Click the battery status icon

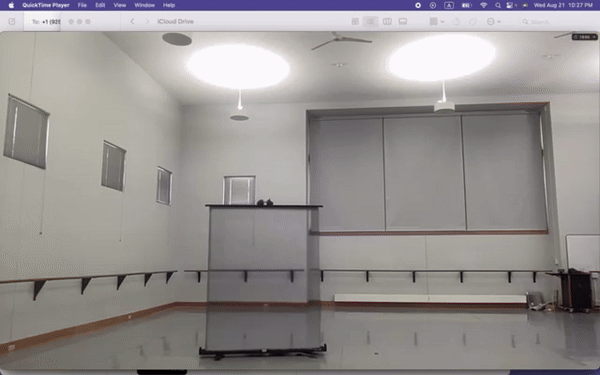[x=467, y=5]
